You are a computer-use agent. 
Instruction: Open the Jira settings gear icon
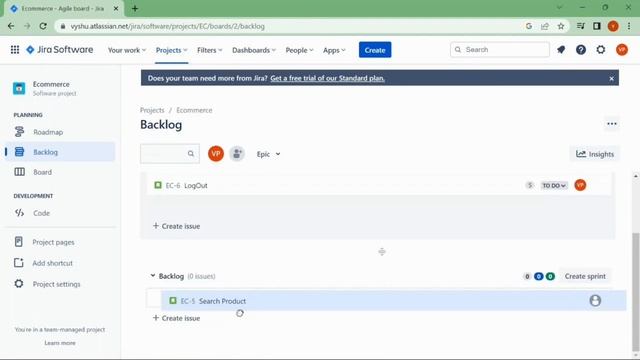[601, 50]
